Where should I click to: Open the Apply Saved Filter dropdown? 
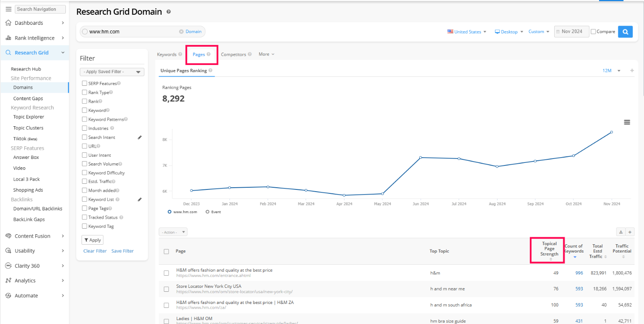coord(112,72)
